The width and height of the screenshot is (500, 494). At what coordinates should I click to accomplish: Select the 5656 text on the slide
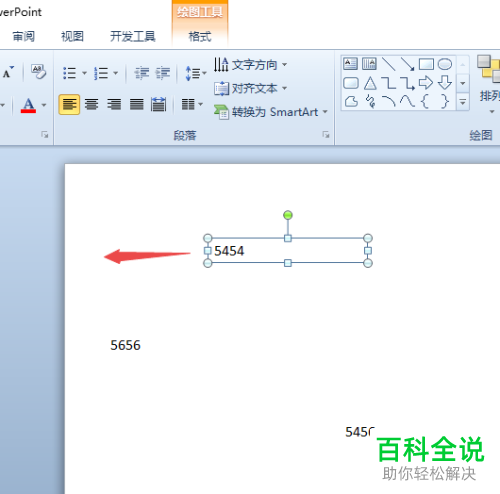click(x=125, y=345)
